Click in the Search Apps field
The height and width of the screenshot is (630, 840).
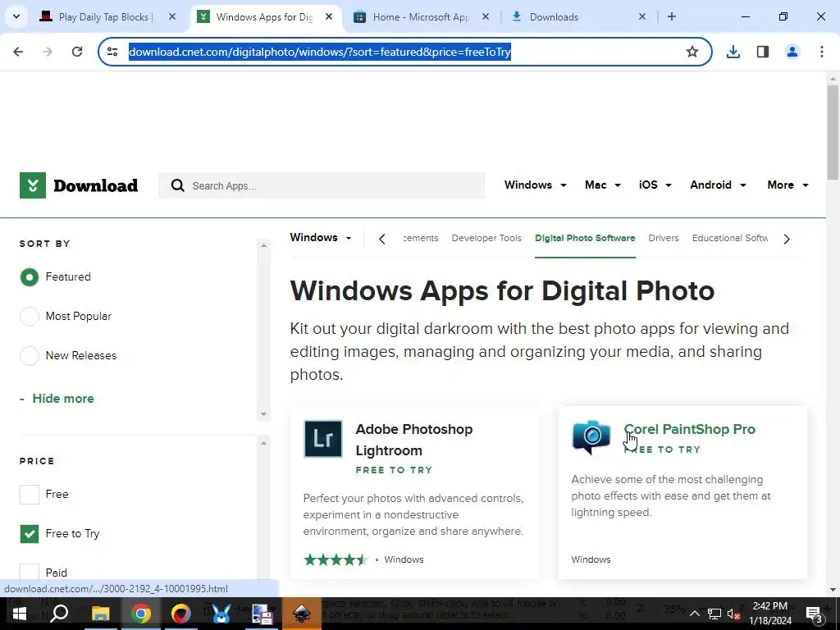pyautogui.click(x=322, y=185)
